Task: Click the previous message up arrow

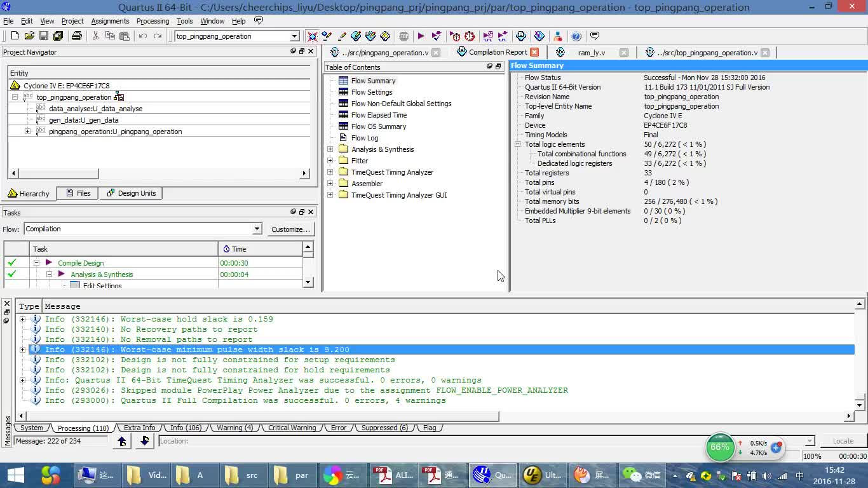Action: [122, 441]
